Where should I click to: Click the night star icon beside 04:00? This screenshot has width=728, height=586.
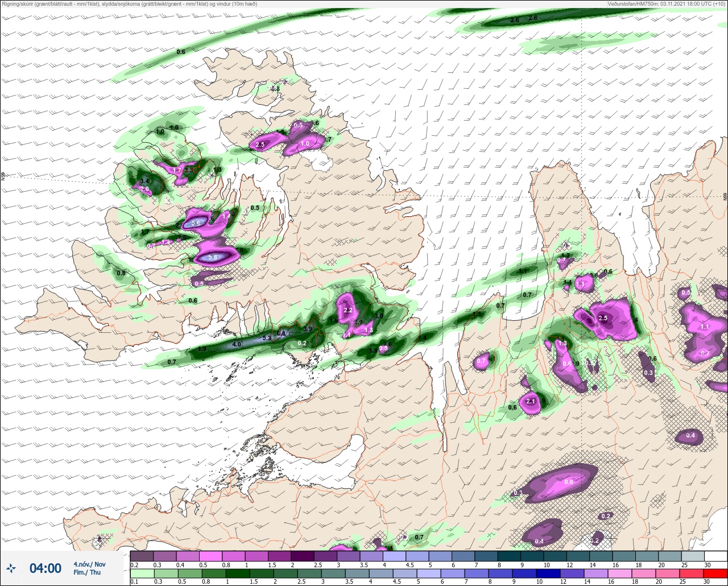coord(11,568)
